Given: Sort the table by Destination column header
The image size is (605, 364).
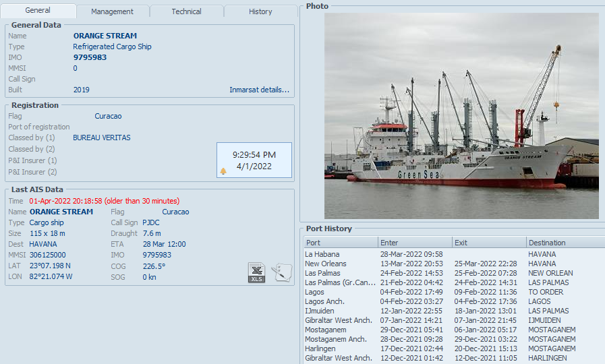Looking at the screenshot, I should 566,243.
